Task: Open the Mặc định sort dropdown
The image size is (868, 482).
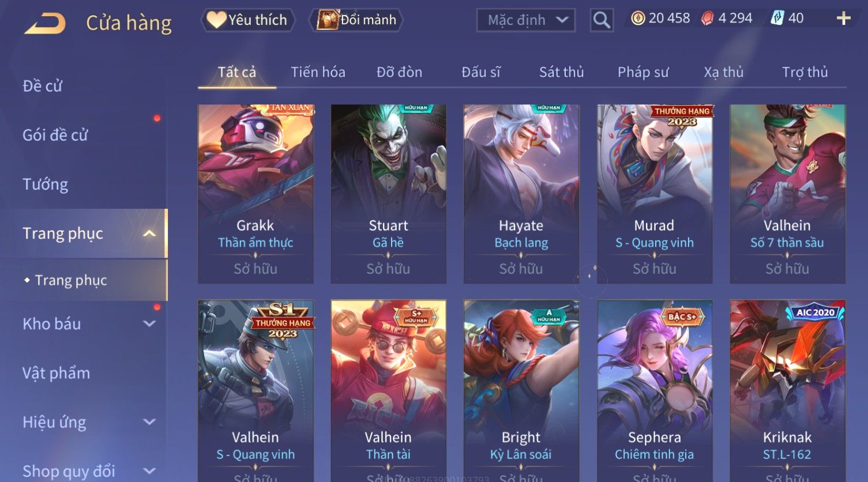Action: pyautogui.click(x=526, y=20)
